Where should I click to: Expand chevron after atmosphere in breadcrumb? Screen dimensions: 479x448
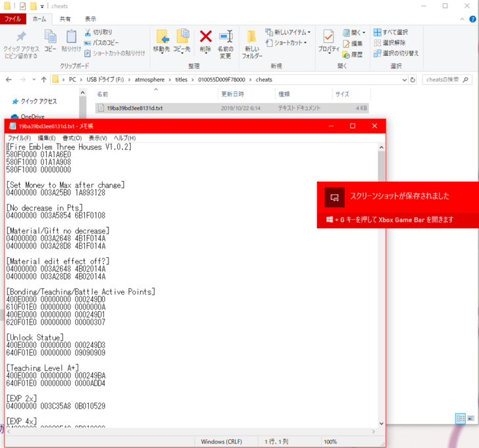pyautogui.click(x=170, y=80)
